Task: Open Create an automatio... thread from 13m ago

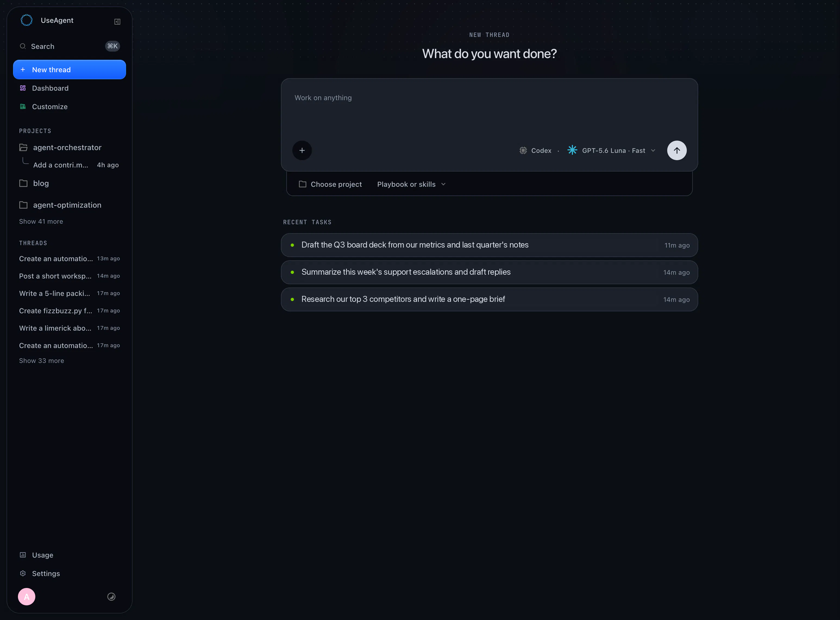Action: (x=70, y=259)
